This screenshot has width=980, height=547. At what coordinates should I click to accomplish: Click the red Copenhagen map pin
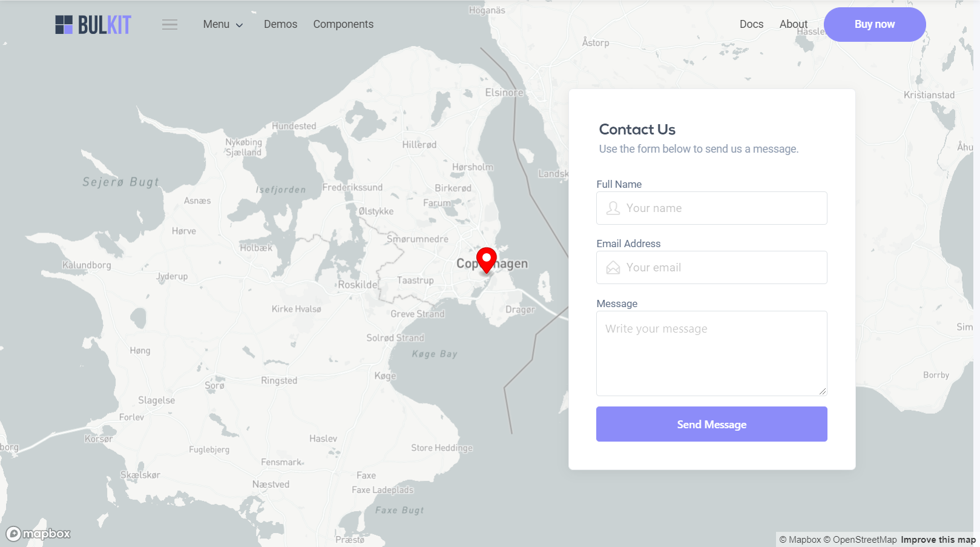tap(486, 260)
